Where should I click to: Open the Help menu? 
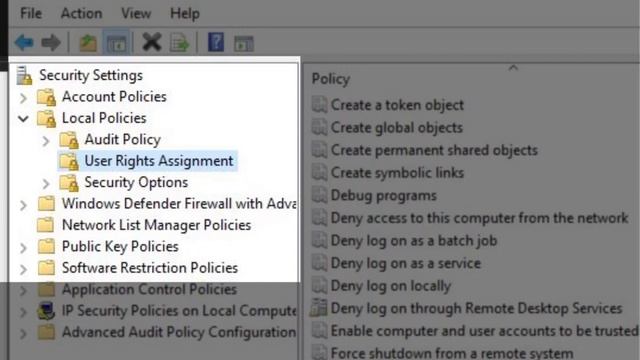(x=185, y=13)
